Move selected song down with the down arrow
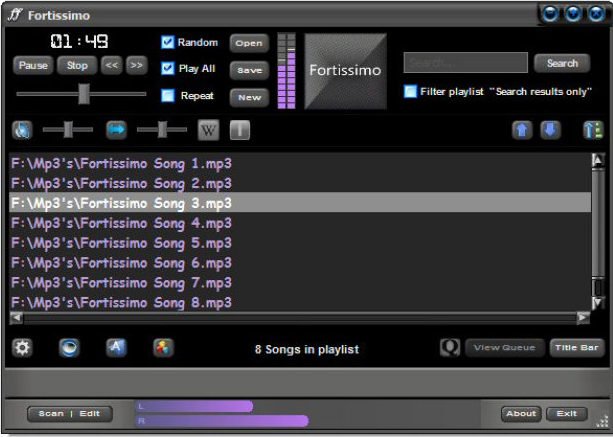This screenshot has height=437, width=613. pos(550,130)
